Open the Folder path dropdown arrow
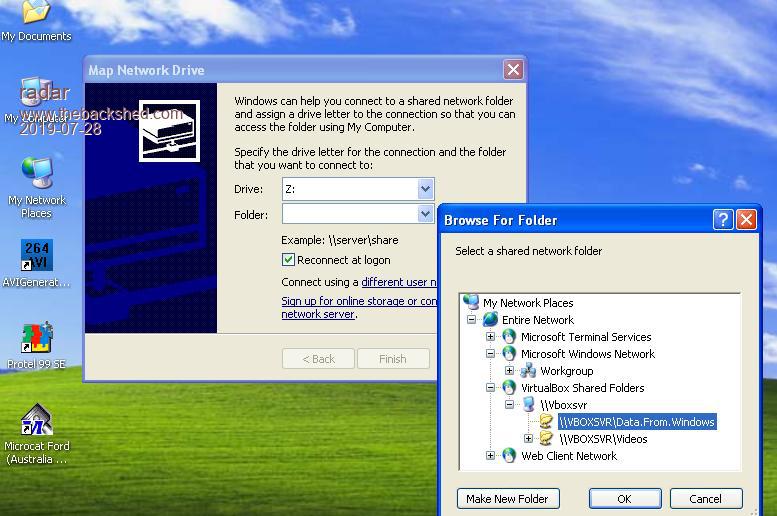777x516 pixels. 425,214
